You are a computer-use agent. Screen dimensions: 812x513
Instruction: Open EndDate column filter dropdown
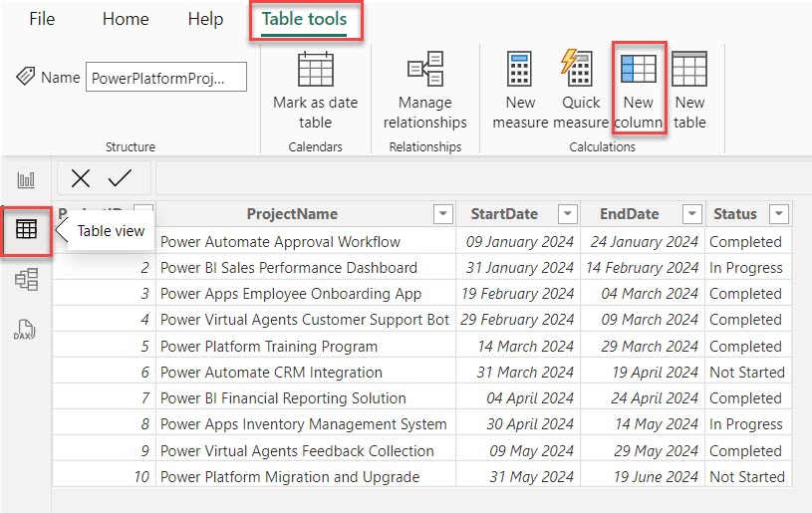[692, 214]
